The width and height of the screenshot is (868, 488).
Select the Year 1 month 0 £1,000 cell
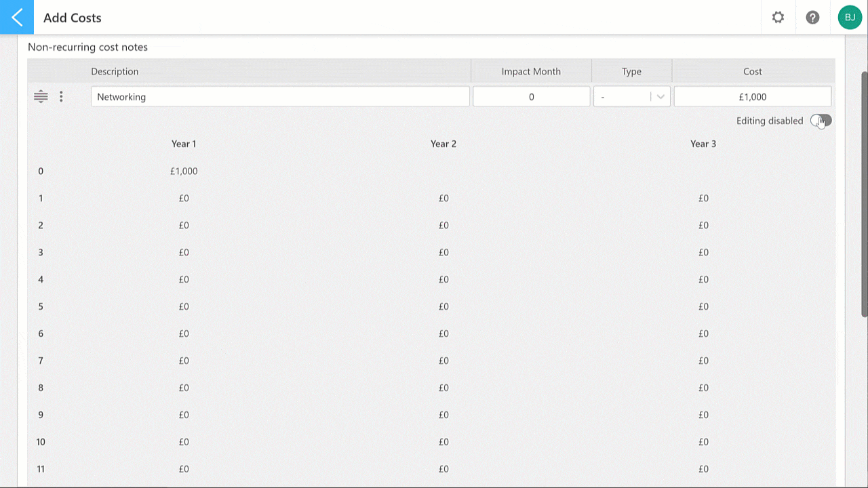pos(184,171)
